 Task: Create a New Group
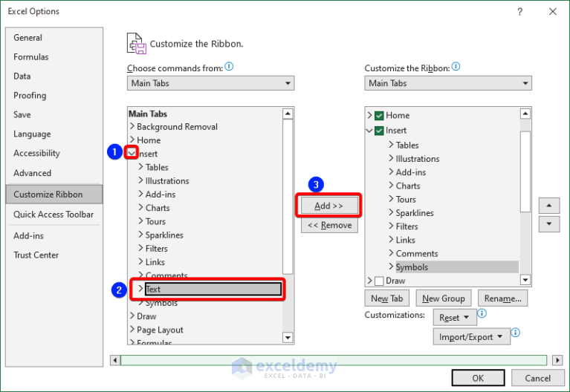coord(444,298)
